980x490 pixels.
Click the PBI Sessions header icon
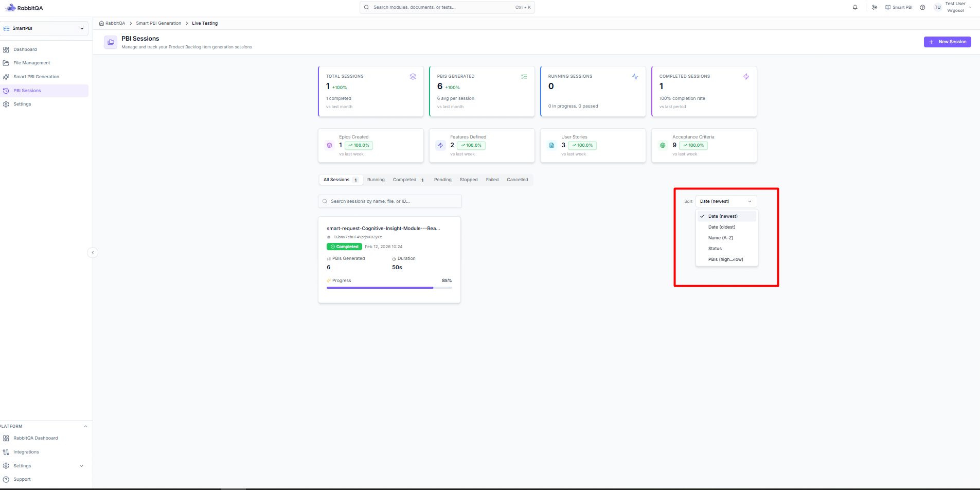(111, 42)
